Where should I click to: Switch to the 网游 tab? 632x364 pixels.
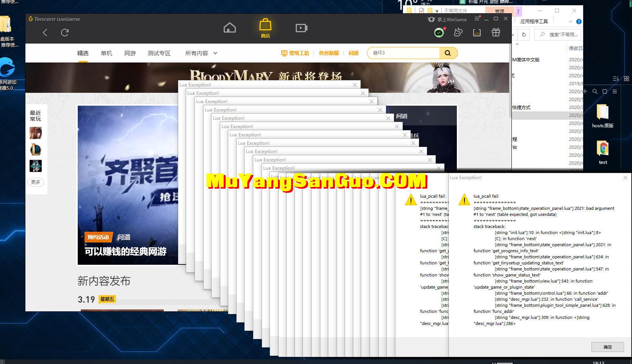(x=130, y=53)
